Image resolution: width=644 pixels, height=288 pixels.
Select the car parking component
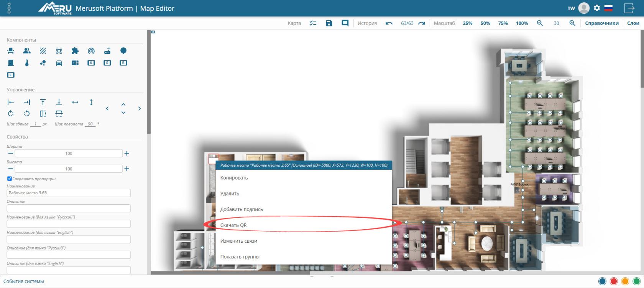pos(59,63)
